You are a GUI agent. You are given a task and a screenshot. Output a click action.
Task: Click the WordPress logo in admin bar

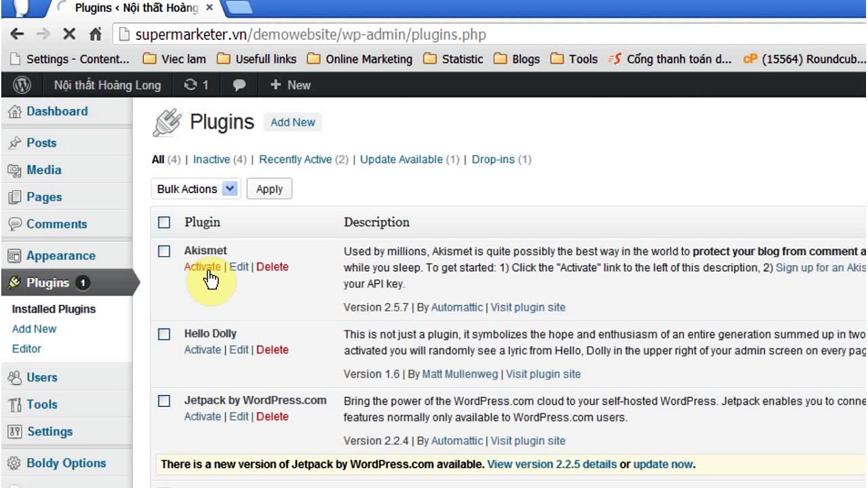22,85
